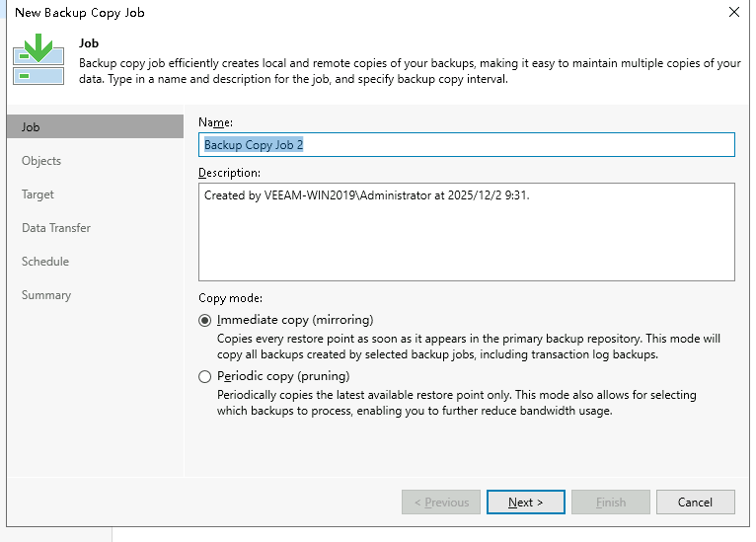756x542 pixels.
Task: Click the job Name input field
Action: [466, 144]
